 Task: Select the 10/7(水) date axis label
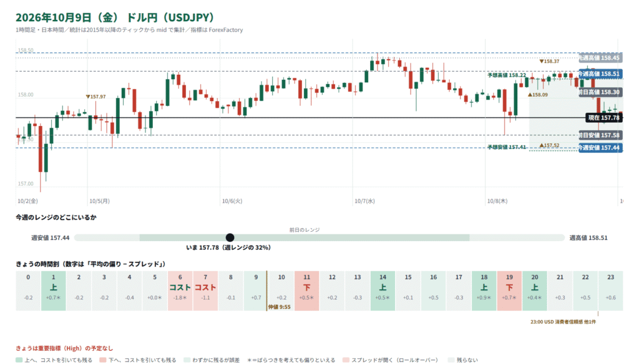coord(364,201)
